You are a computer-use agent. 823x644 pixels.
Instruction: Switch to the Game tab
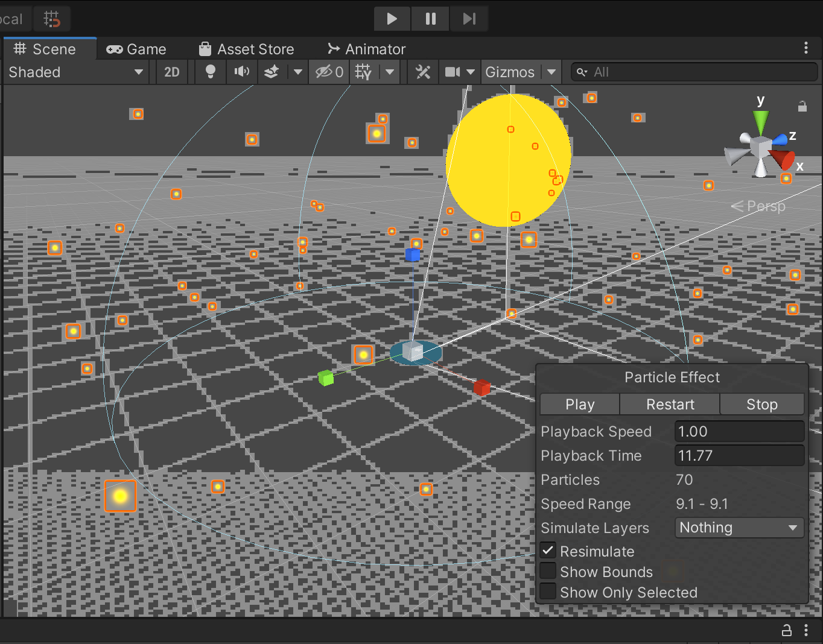(x=136, y=49)
